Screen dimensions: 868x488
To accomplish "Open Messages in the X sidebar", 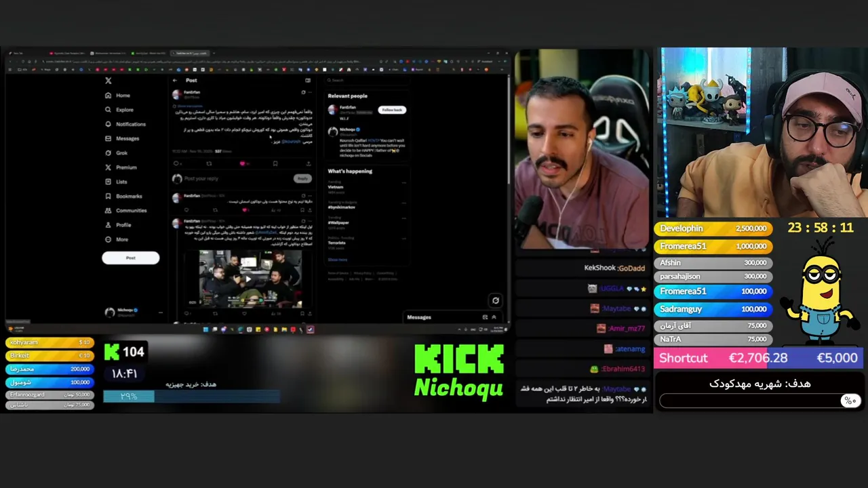I will [x=122, y=138].
